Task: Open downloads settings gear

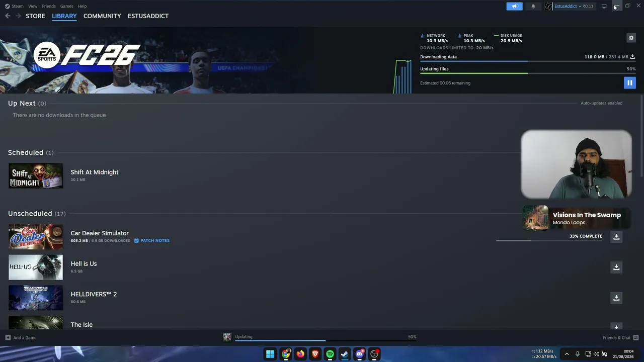Action: tap(631, 38)
